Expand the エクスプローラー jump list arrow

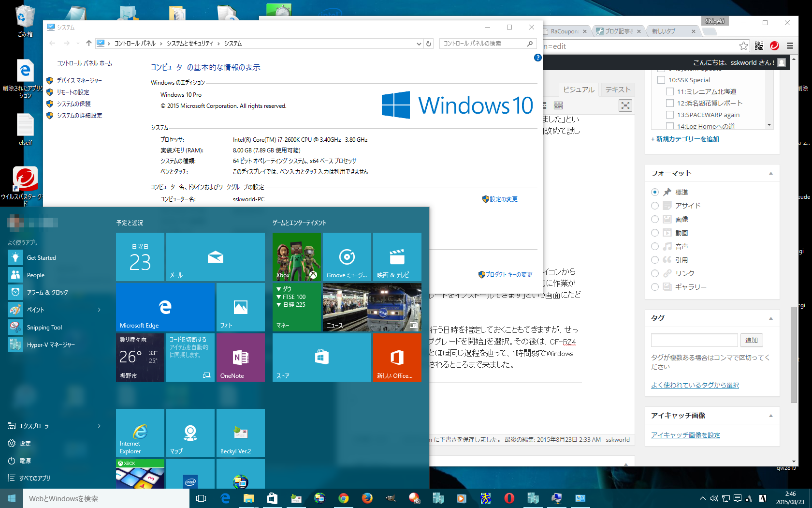pos(99,426)
